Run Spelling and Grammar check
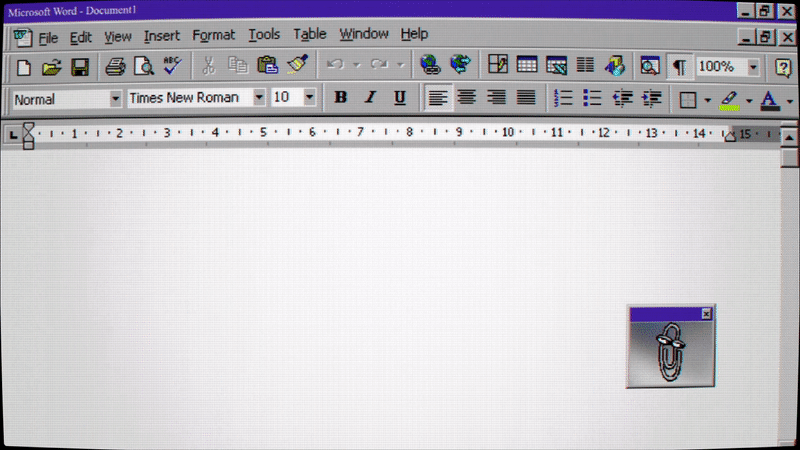This screenshot has height=450, width=800. (x=172, y=66)
